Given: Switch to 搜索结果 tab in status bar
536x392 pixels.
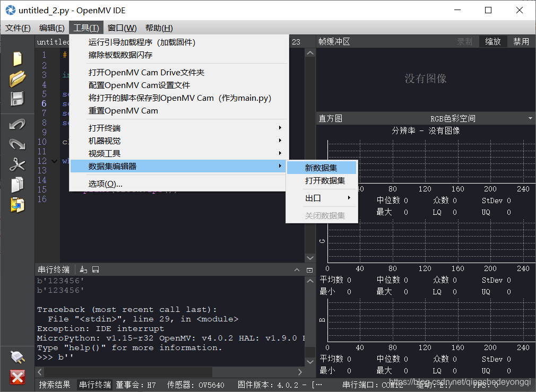Looking at the screenshot, I should tap(55, 385).
